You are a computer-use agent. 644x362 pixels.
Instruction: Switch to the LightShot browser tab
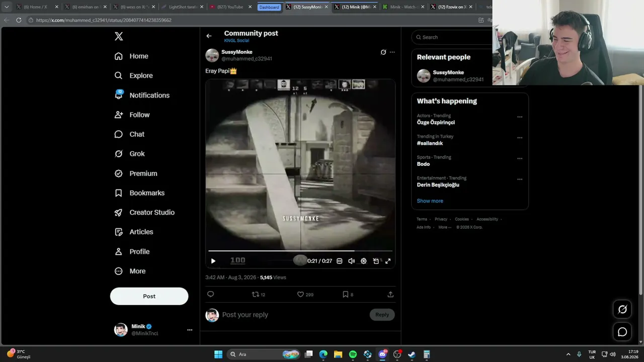183,7
